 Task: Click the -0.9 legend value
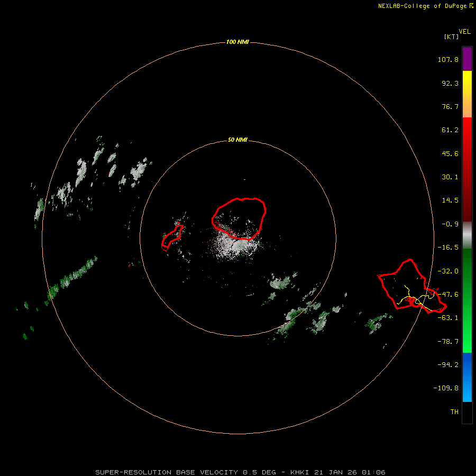point(450,224)
